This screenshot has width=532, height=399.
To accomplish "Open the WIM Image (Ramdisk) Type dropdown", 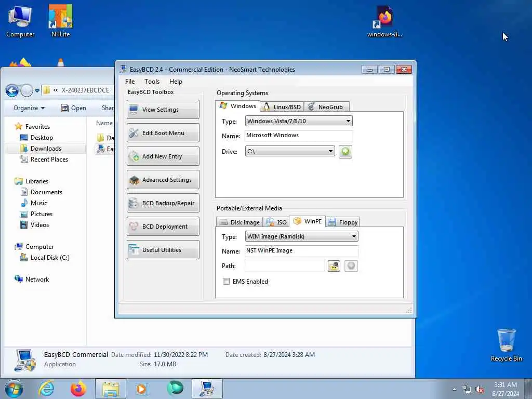I will click(301, 236).
